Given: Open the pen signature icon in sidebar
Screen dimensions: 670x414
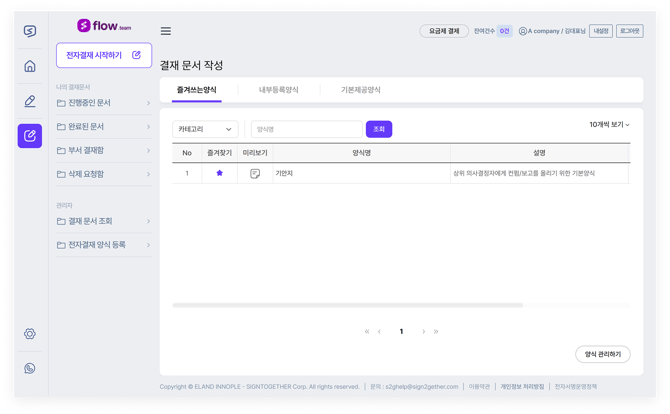Looking at the screenshot, I should (30, 101).
